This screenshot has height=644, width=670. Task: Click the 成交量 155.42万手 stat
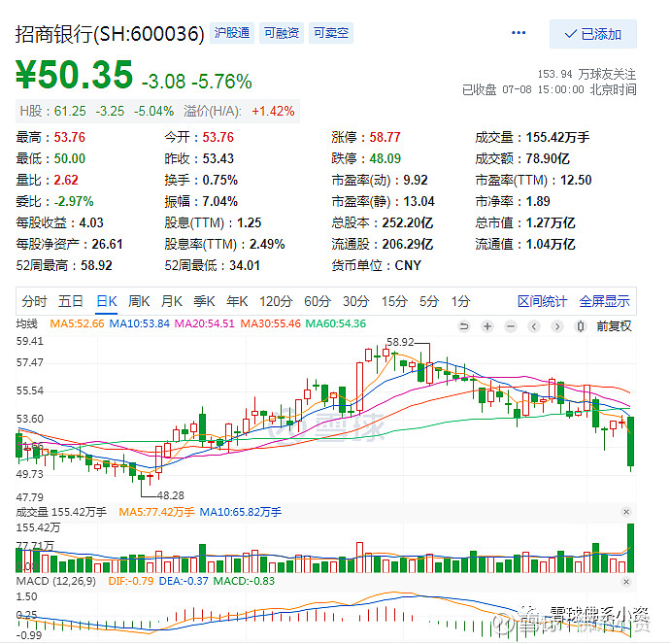[x=532, y=137]
